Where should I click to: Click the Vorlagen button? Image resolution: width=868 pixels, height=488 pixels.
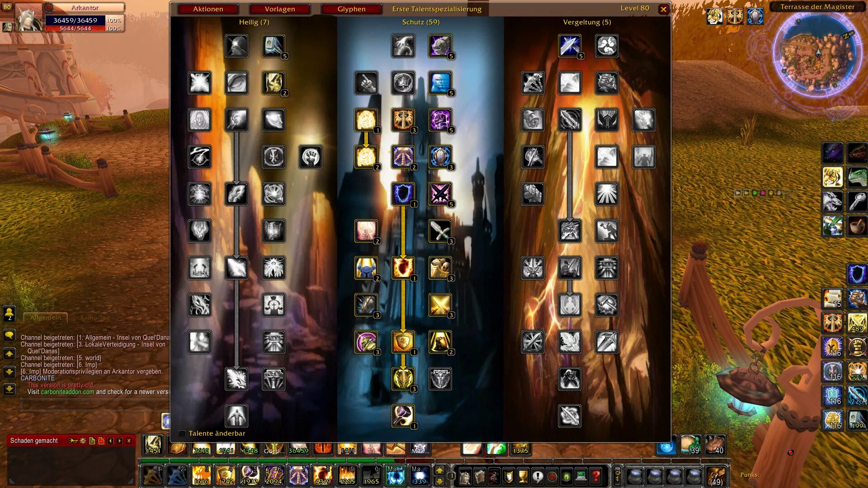[x=279, y=9]
